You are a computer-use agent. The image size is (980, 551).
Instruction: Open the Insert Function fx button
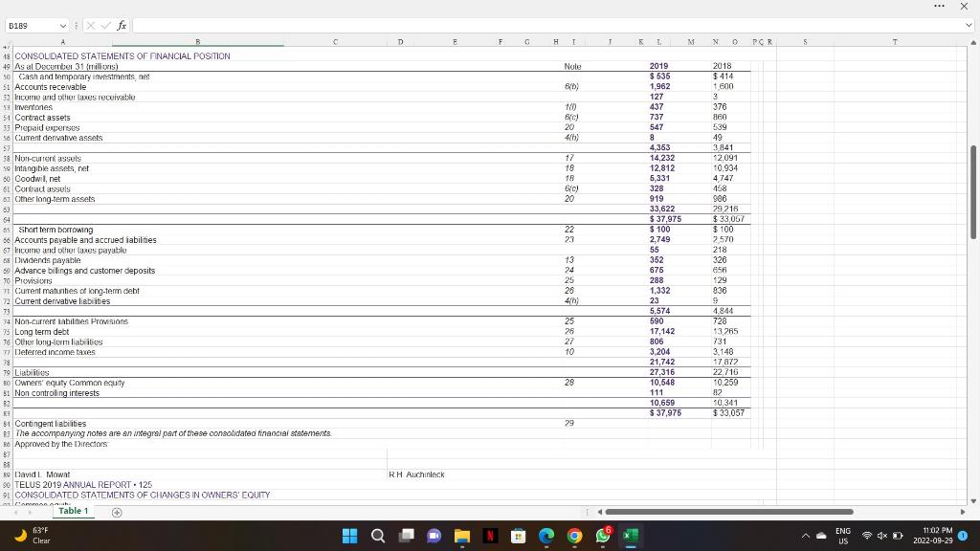pyautogui.click(x=122, y=26)
